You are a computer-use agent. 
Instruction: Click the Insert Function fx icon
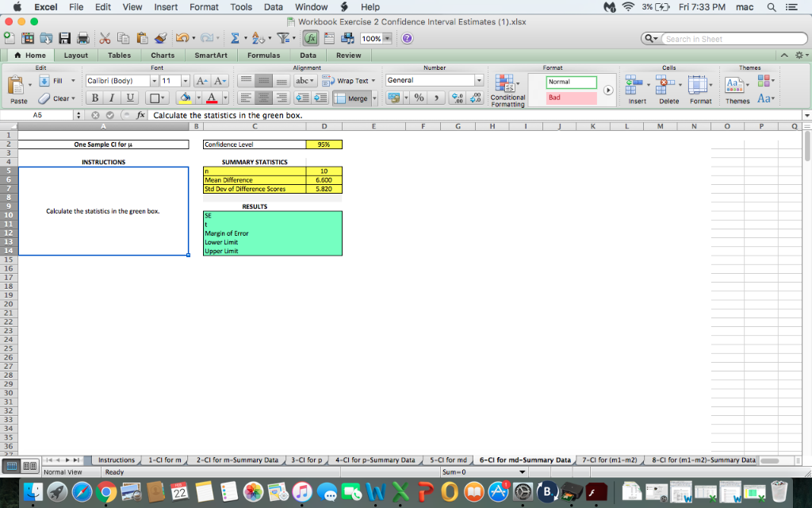pyautogui.click(x=312, y=37)
